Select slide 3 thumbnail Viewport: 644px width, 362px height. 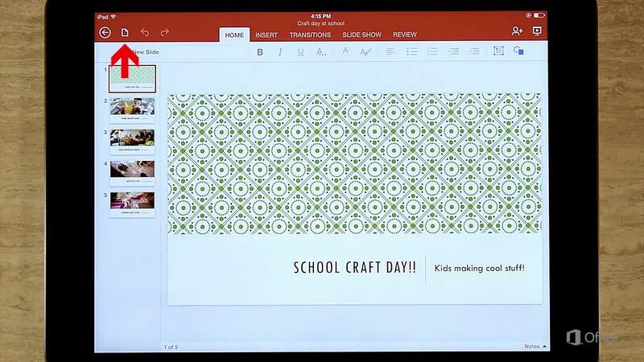[132, 138]
